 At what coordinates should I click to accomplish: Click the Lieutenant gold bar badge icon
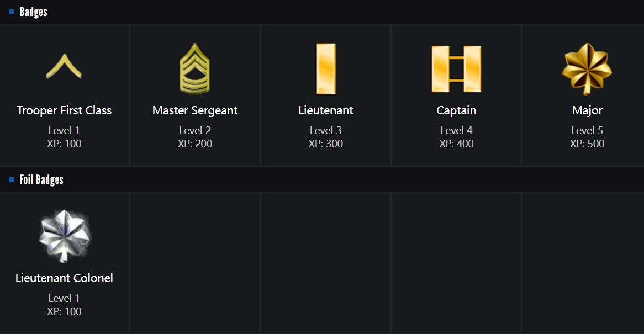(325, 69)
